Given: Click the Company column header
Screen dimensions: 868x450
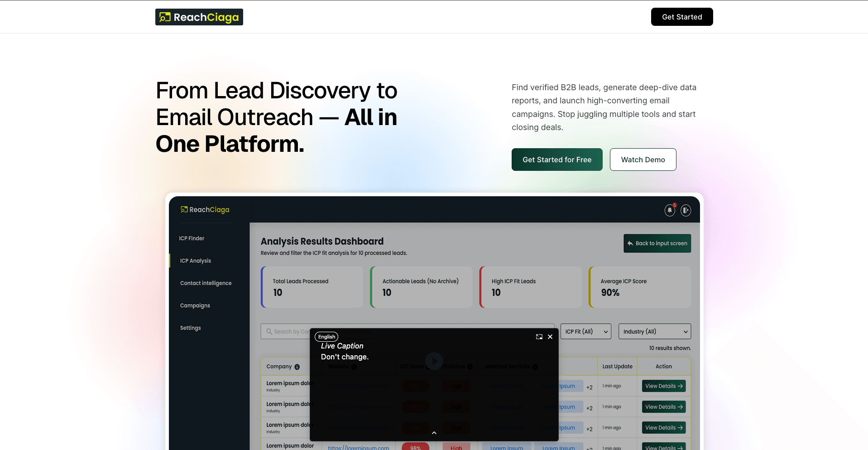Looking at the screenshot, I should point(279,367).
